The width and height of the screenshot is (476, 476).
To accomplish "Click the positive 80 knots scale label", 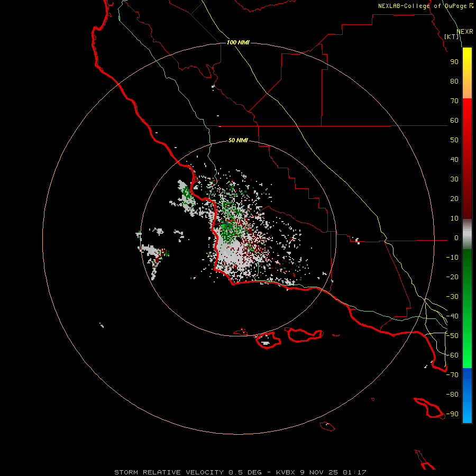I will click(x=454, y=81).
